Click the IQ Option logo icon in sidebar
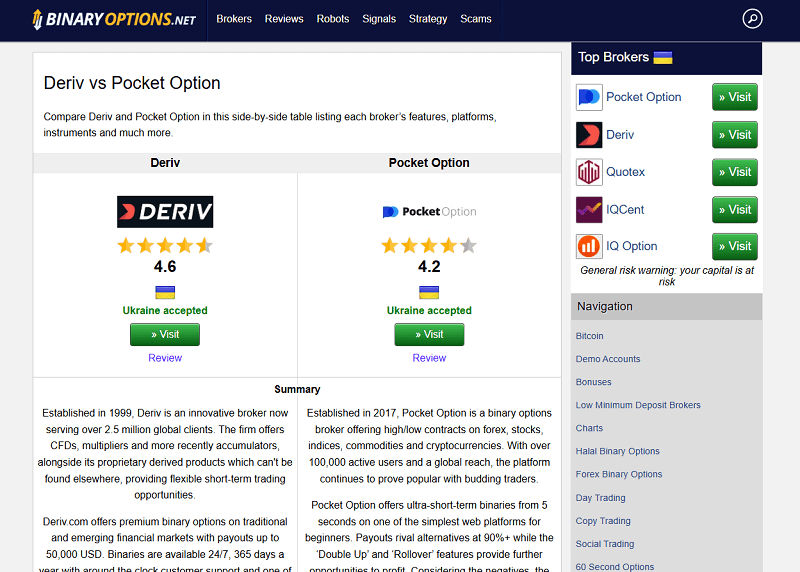Viewport: 800px width, 572px height. click(589, 246)
